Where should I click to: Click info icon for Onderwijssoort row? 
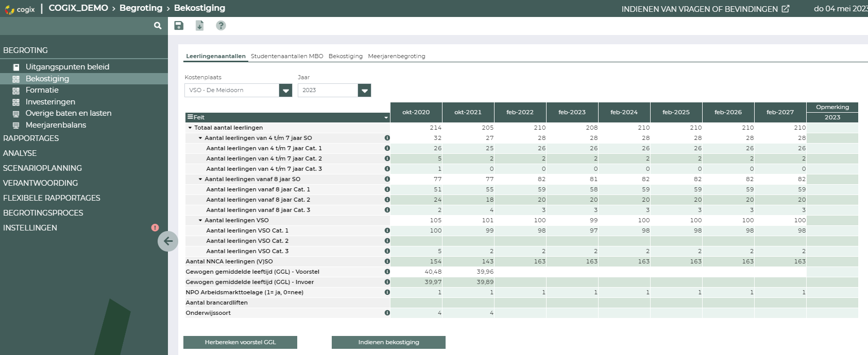coord(387,313)
